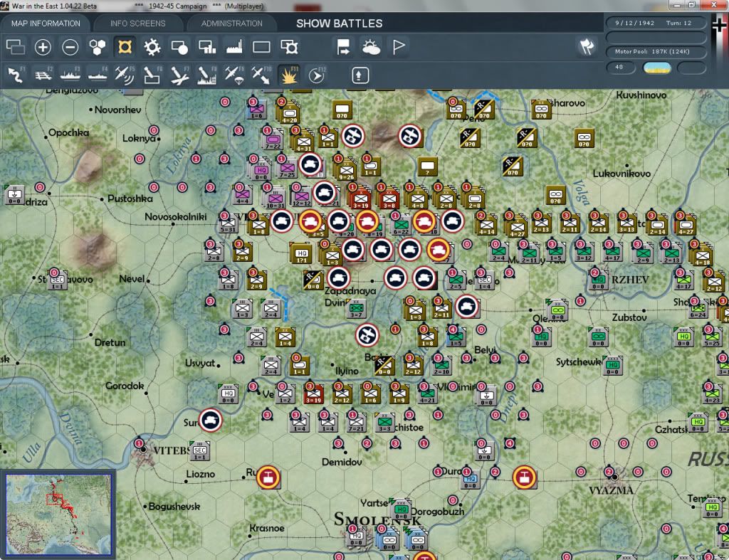Click the rectangle-with-gear toolbar icon
The width and height of the screenshot is (729, 560).
point(289,47)
